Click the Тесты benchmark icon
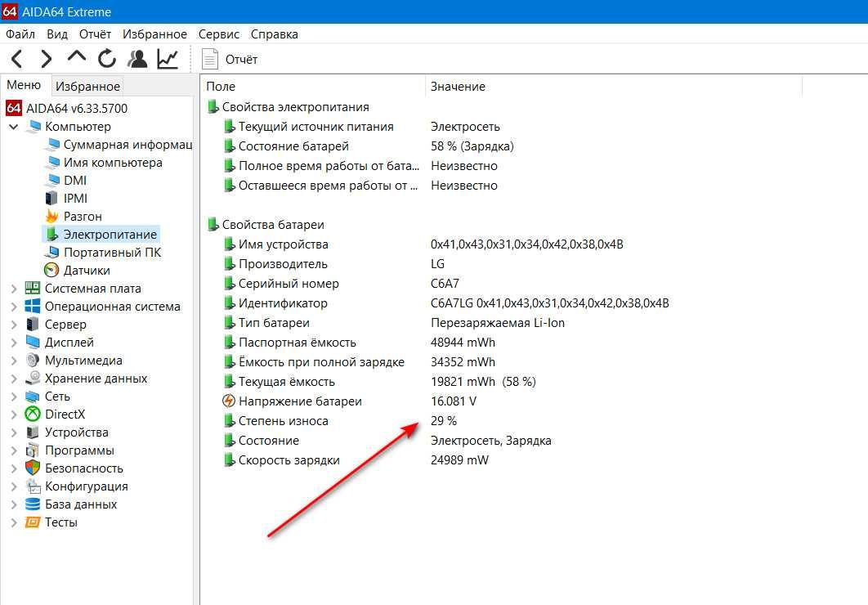868x605 pixels. (x=33, y=522)
